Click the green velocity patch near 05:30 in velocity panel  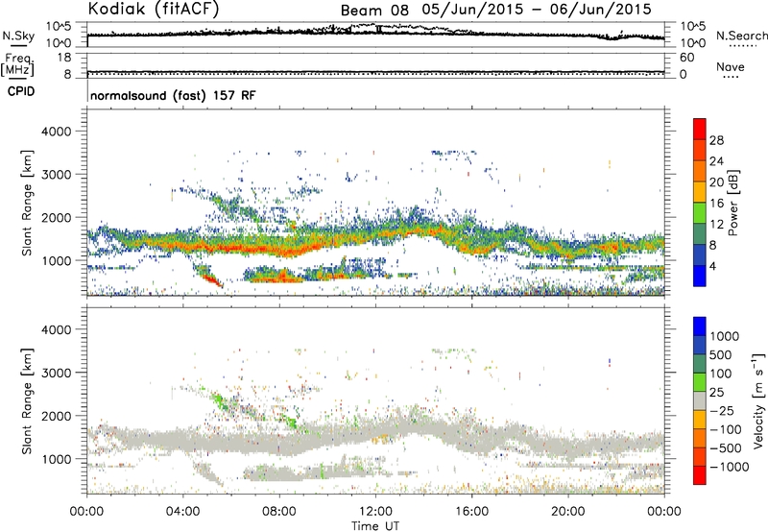click(x=219, y=399)
